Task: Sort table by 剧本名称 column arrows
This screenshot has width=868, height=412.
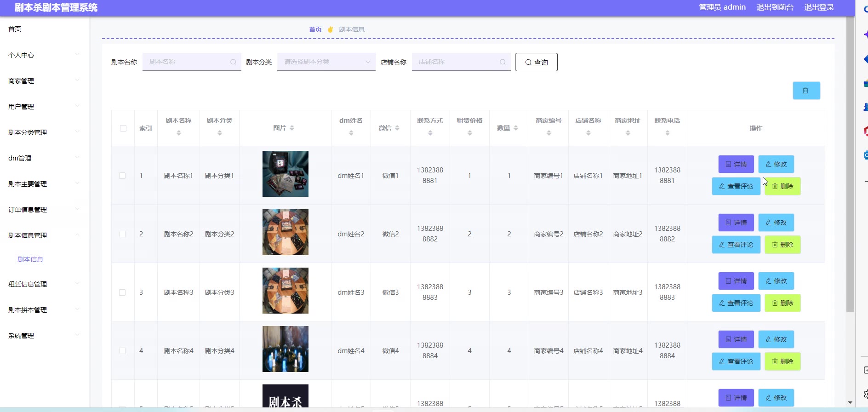Action: pos(179,133)
